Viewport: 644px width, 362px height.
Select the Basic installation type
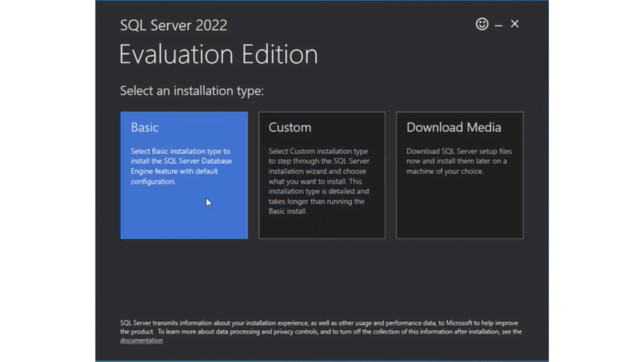184,175
